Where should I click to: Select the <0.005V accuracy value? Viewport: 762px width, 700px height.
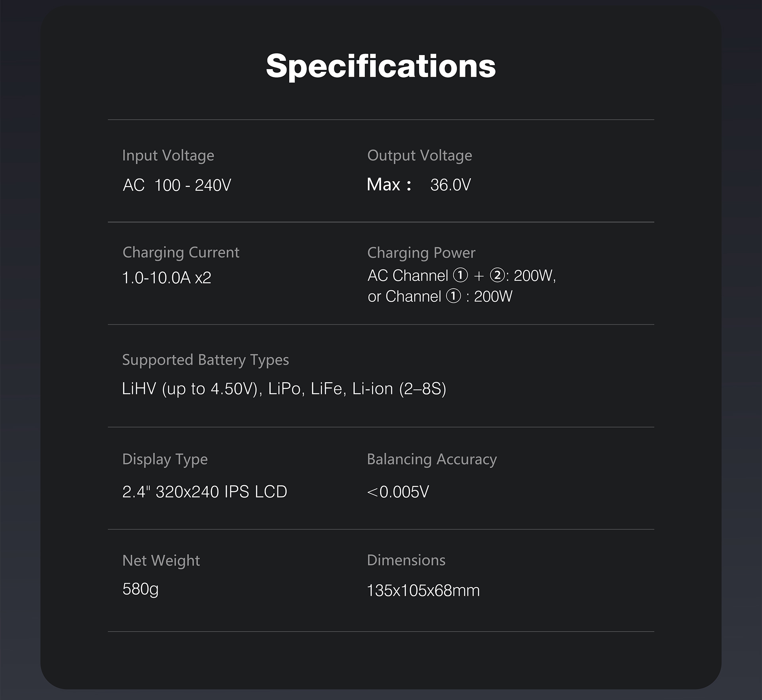click(x=398, y=492)
